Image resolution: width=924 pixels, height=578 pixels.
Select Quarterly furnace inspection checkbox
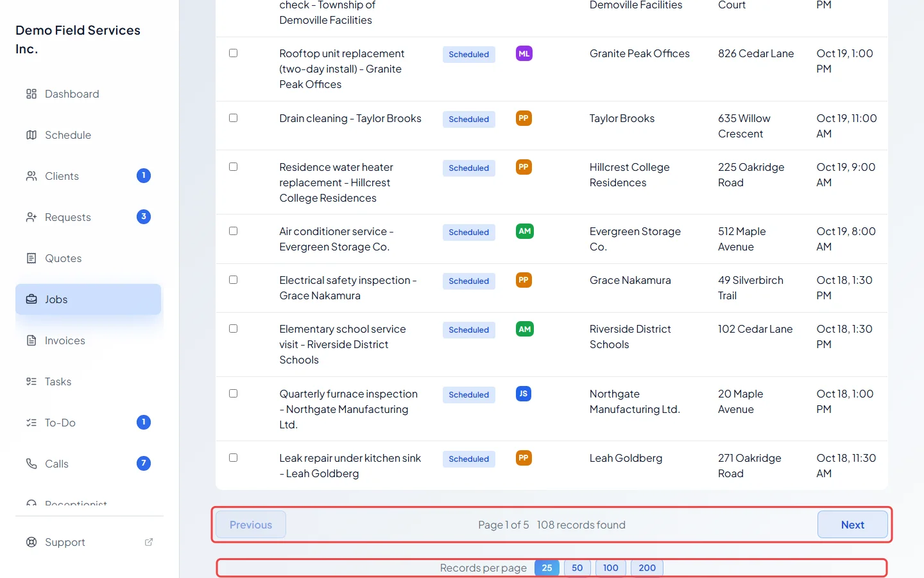[234, 394]
